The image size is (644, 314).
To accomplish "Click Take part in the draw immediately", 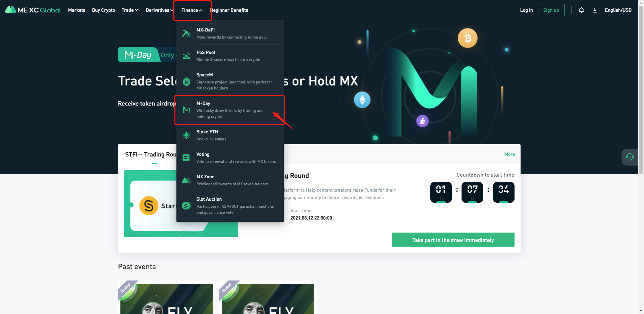I will coord(453,240).
